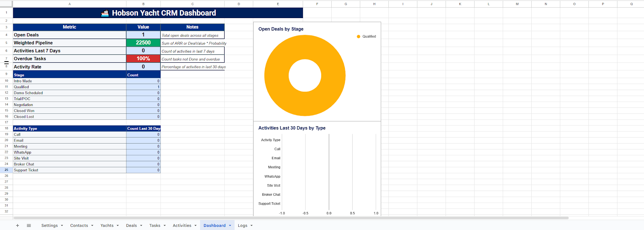Open the Activities tab dropdown arrow
This screenshot has width=644, height=230.
point(196,226)
